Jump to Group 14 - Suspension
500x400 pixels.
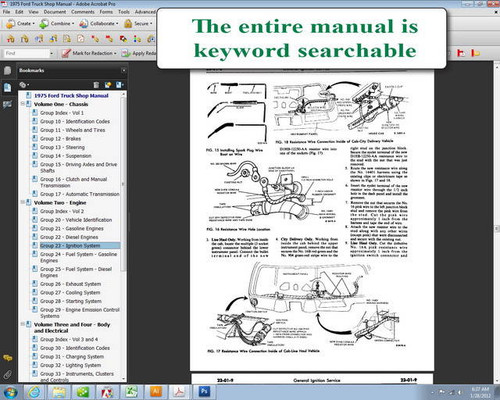click(x=66, y=156)
